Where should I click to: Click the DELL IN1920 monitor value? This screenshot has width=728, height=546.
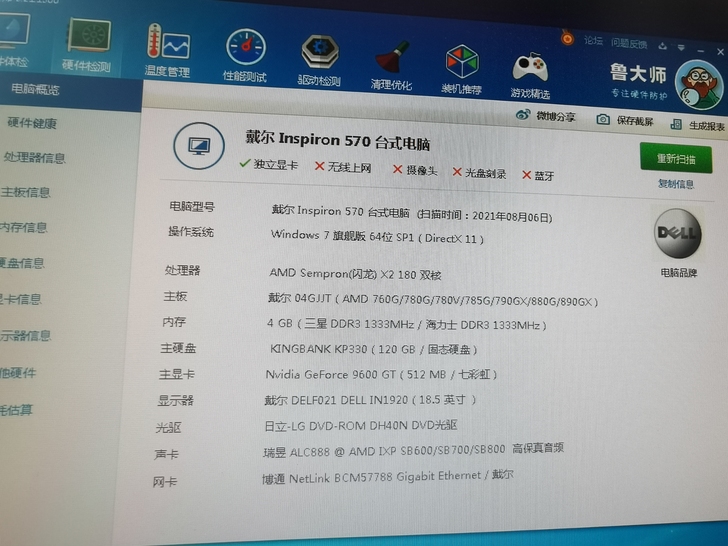click(x=370, y=400)
